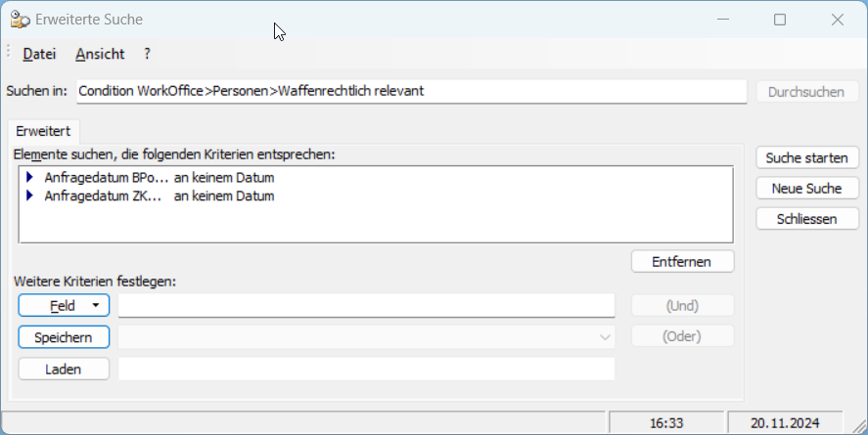868x435 pixels.
Task: Remove the selected criterion with Entfernen
Action: click(682, 262)
